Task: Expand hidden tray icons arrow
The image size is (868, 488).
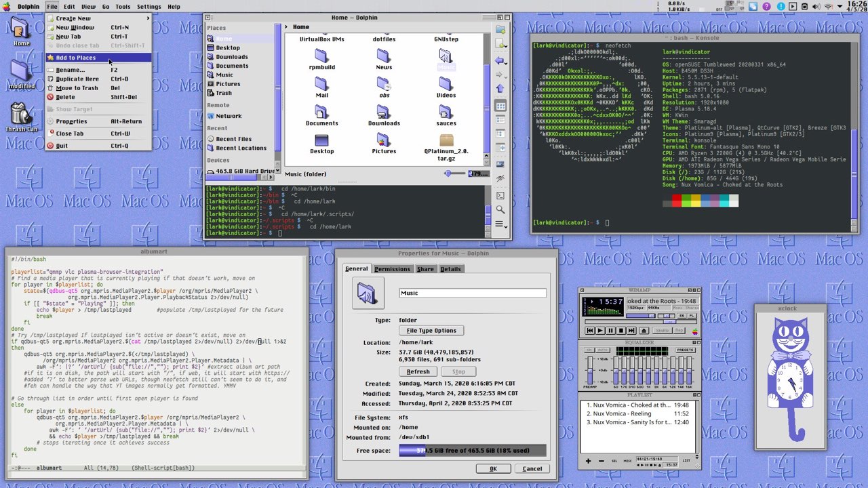Action: click(x=839, y=7)
